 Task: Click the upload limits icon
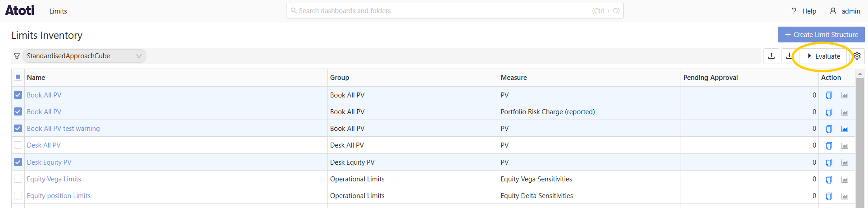pyautogui.click(x=771, y=56)
